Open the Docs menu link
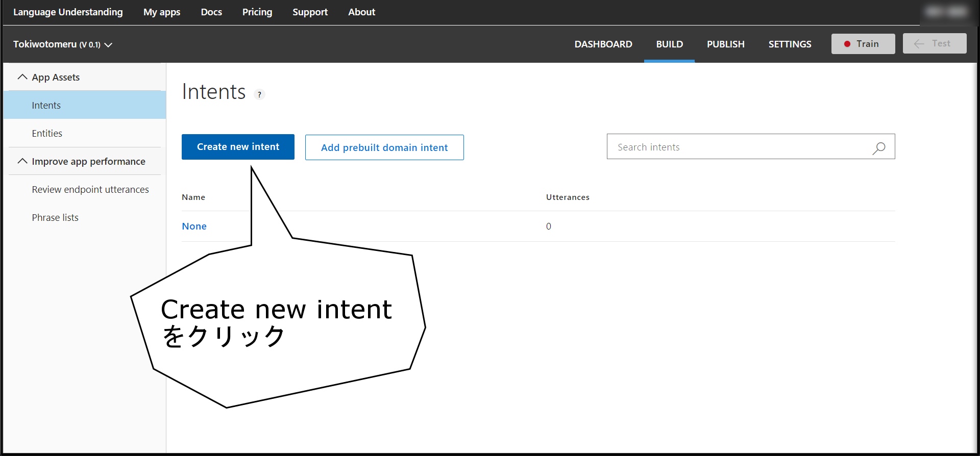This screenshot has height=456, width=980. pos(211,12)
